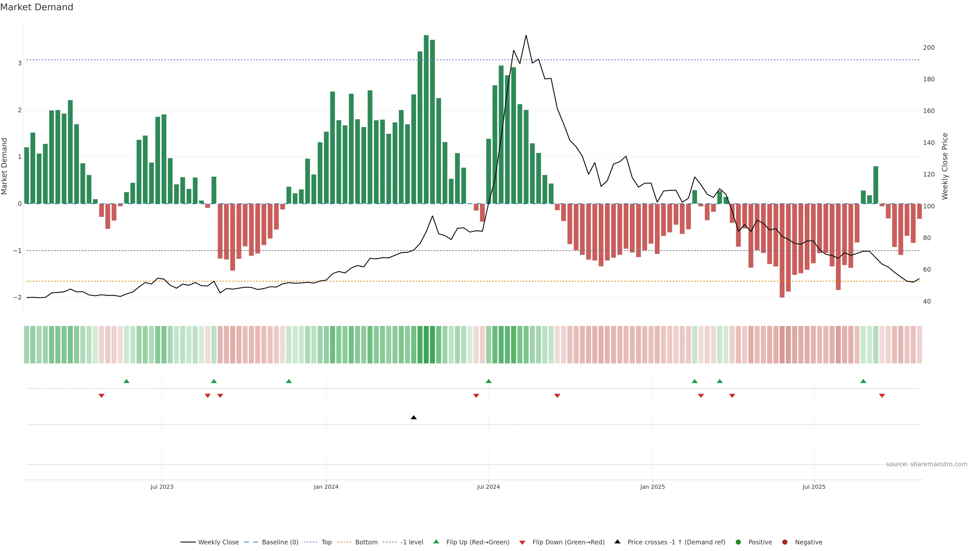Click the Jan 2024 x-axis label
The width and height of the screenshot is (980, 551).
coord(326,487)
